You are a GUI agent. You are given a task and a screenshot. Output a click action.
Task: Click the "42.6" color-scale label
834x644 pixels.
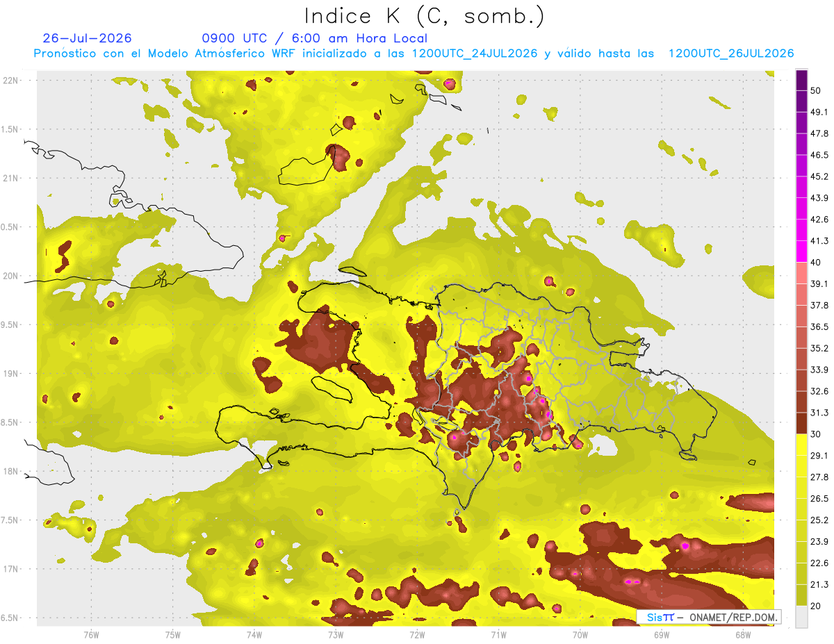coord(819,220)
